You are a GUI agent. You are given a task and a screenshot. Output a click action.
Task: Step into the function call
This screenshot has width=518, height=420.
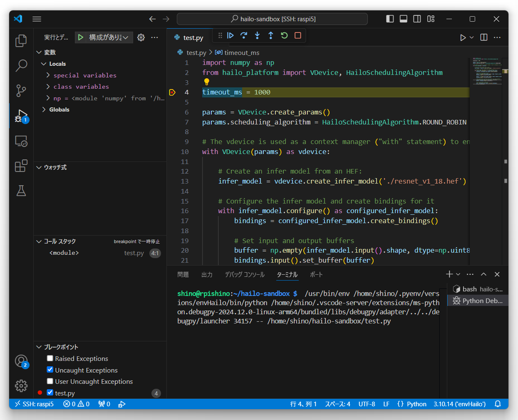(x=257, y=35)
